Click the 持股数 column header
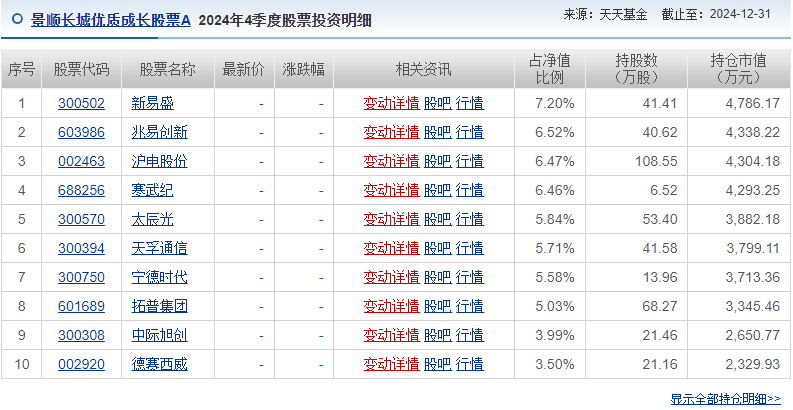Viewport: 793px width, 410px height. pyautogui.click(x=636, y=69)
